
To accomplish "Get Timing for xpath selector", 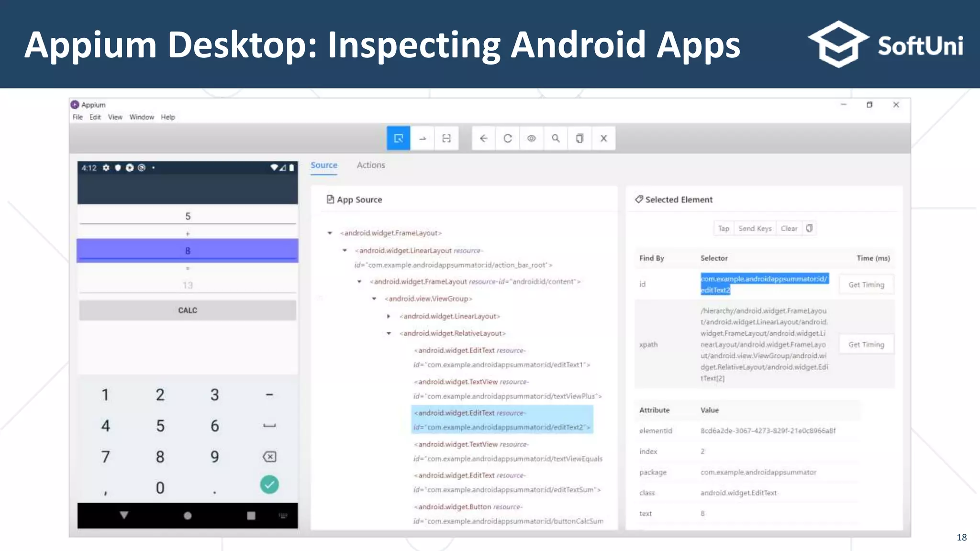I will click(x=866, y=344).
